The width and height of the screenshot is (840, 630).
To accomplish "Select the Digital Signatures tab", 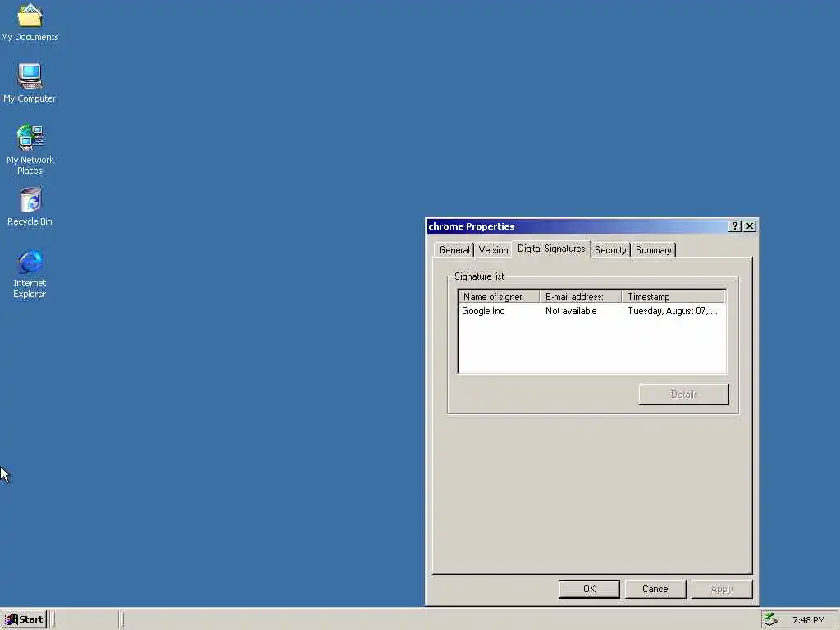I will pos(551,249).
